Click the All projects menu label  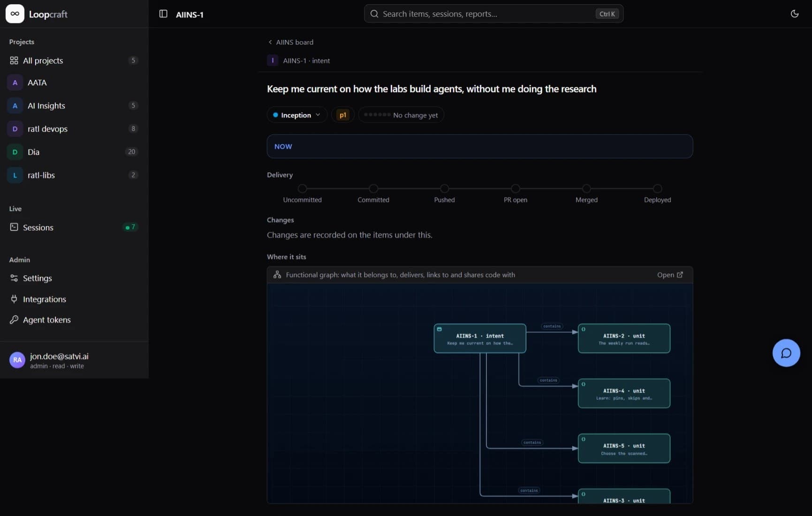pyautogui.click(x=43, y=61)
